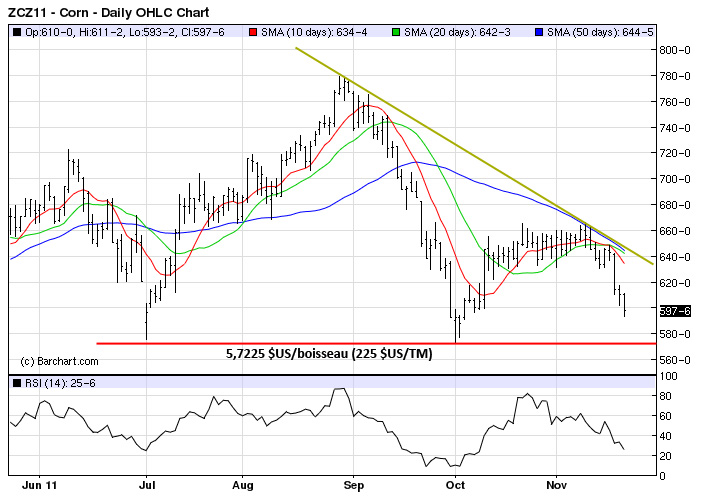Click the 760-0 price axis label

tap(675, 102)
